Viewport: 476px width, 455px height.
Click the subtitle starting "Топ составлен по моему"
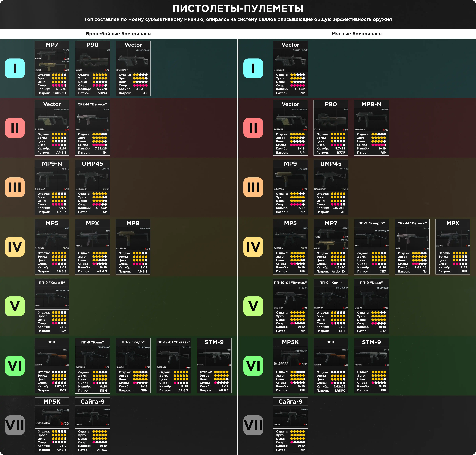(238, 19)
